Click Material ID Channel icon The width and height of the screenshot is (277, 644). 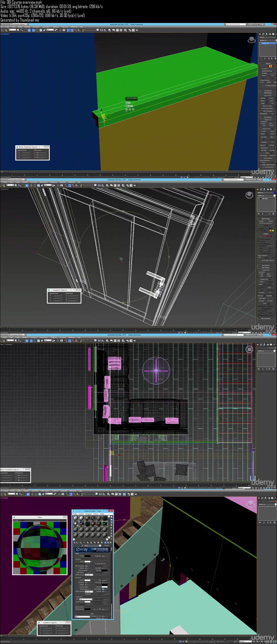click(x=98, y=542)
